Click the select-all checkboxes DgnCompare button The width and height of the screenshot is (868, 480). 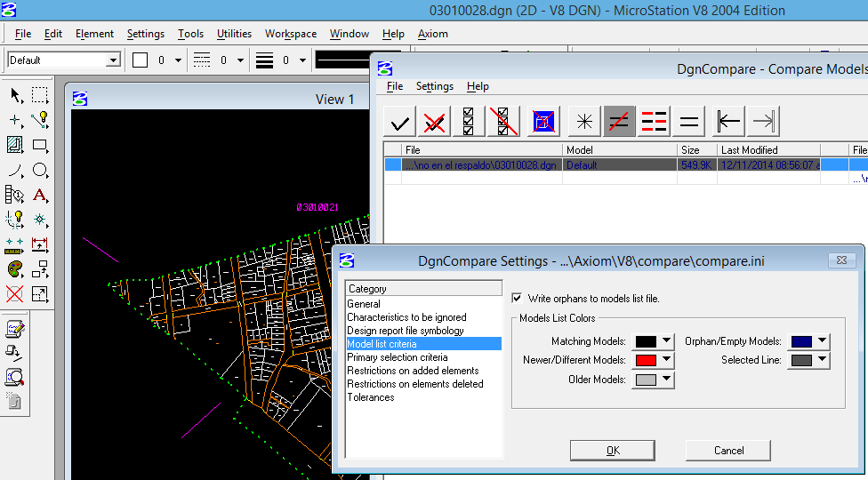pyautogui.click(x=469, y=122)
